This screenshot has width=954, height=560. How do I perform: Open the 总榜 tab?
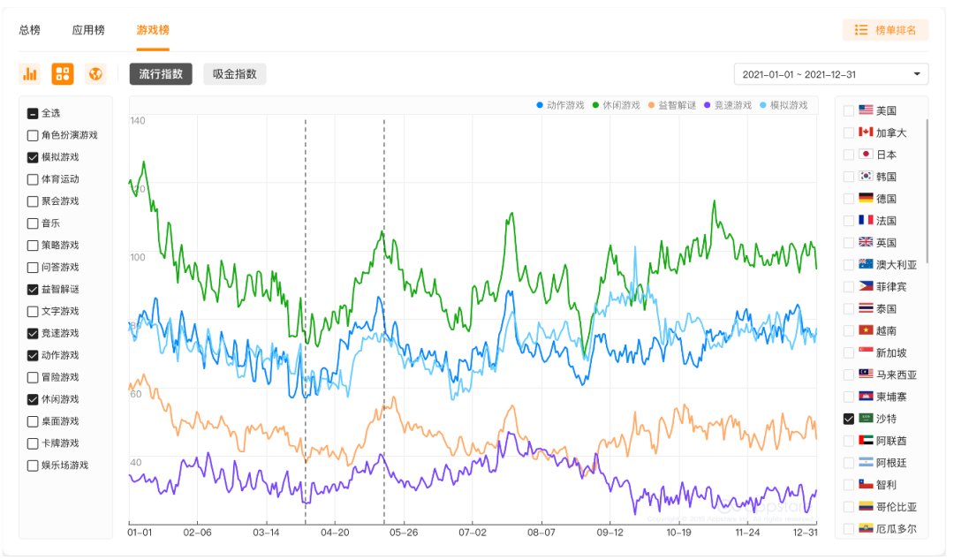point(30,30)
